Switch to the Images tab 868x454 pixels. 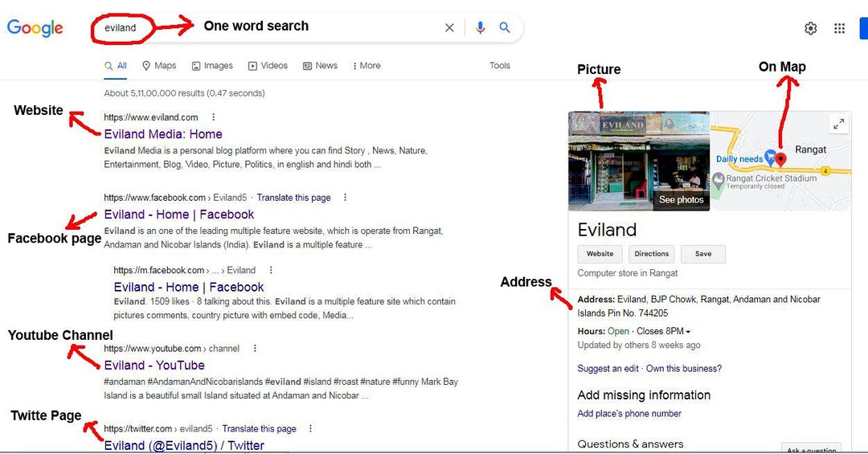click(x=212, y=65)
